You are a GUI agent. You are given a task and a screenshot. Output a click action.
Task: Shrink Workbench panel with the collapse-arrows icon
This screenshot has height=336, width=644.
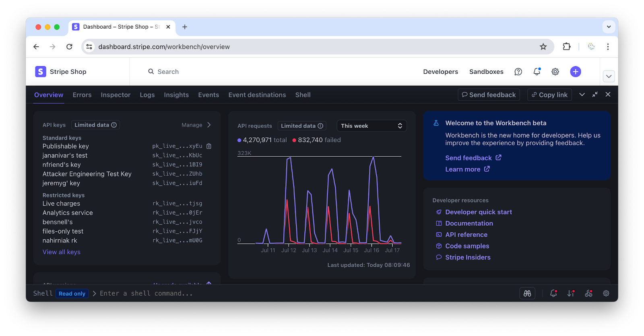click(x=595, y=95)
